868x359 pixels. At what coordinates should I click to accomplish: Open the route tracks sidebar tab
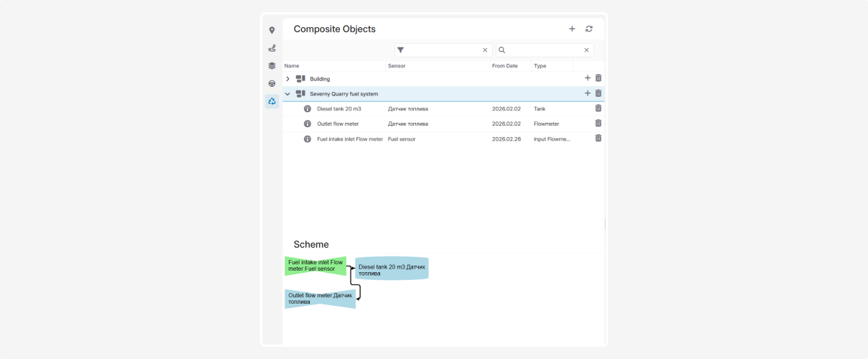(272, 48)
